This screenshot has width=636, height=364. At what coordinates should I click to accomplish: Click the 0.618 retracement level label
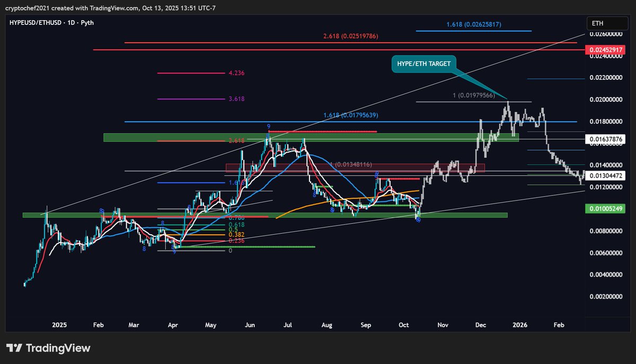point(237,225)
